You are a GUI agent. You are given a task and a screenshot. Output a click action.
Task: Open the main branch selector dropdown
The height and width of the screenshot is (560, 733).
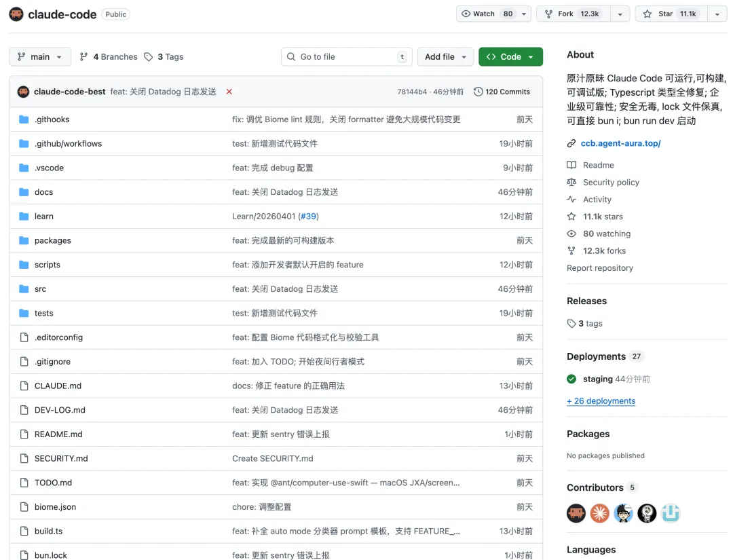(40, 56)
